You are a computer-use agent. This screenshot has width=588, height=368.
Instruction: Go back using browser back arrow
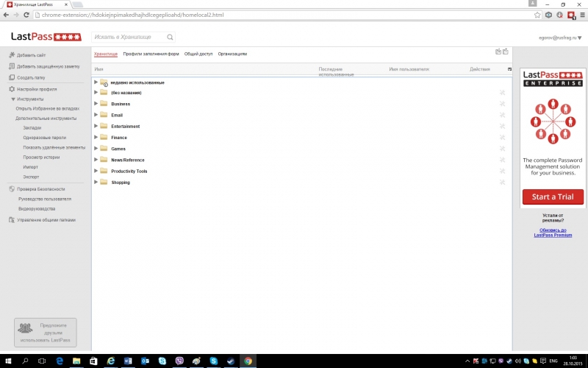6,15
